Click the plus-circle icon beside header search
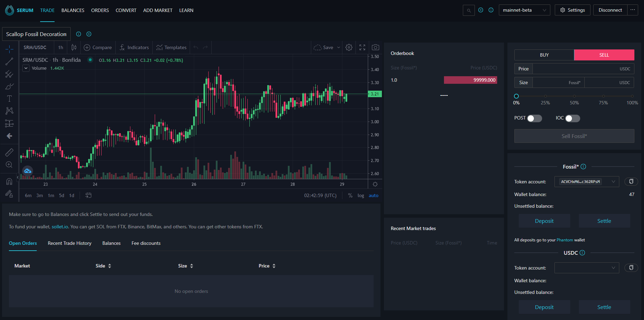This screenshot has width=644, height=320. tap(481, 10)
